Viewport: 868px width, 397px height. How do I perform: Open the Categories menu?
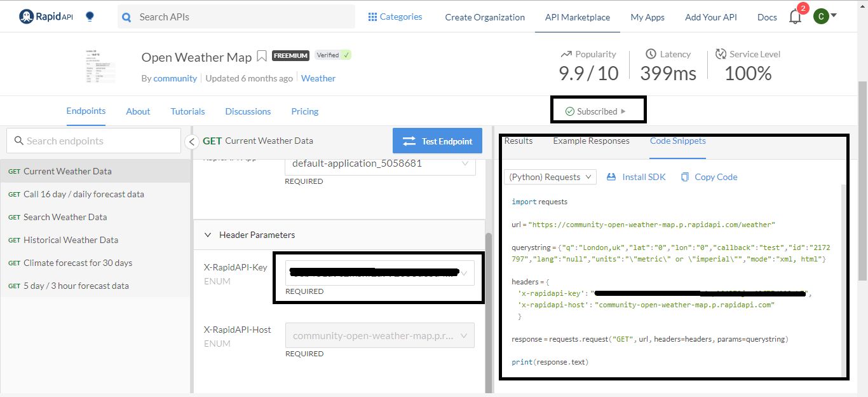(x=395, y=17)
